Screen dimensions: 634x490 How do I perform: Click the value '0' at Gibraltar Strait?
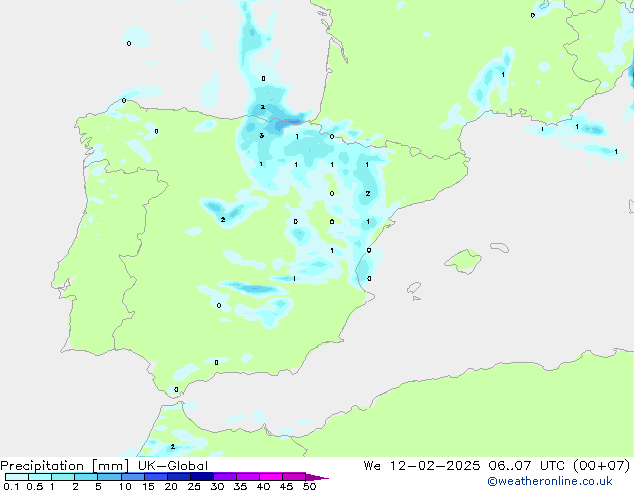[176, 390]
